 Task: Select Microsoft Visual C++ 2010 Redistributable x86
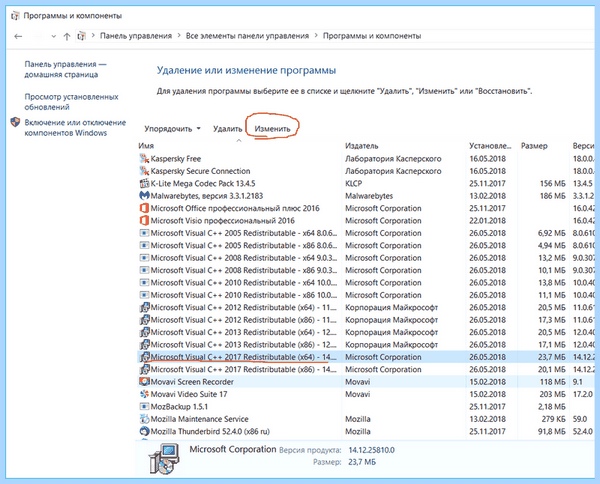click(365, 295)
